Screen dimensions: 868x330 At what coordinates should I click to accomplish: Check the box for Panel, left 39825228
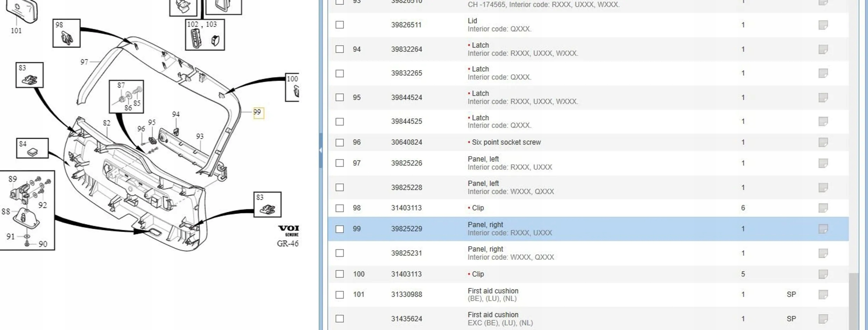(x=340, y=188)
